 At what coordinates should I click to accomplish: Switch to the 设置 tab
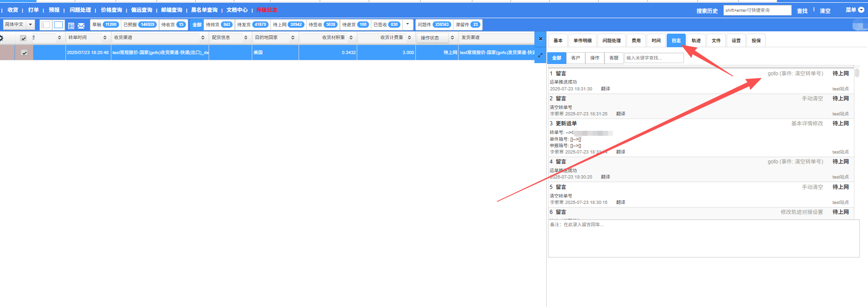pos(736,40)
